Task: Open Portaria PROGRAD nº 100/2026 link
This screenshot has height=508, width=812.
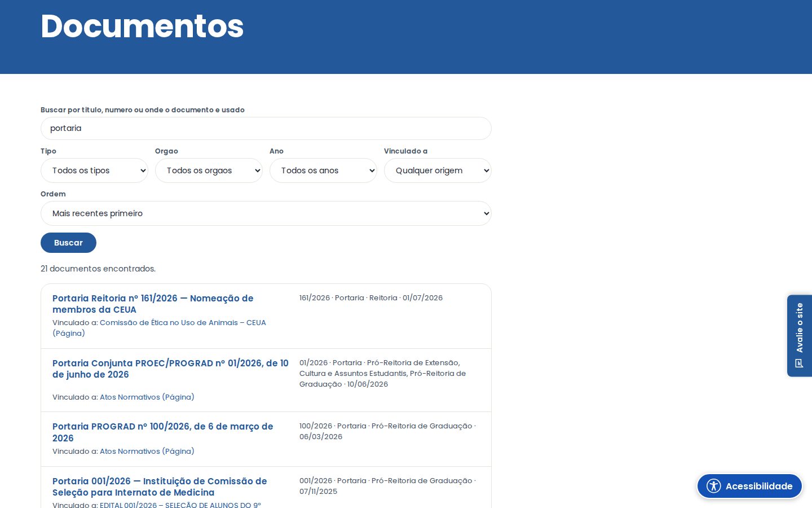Action: 163,432
